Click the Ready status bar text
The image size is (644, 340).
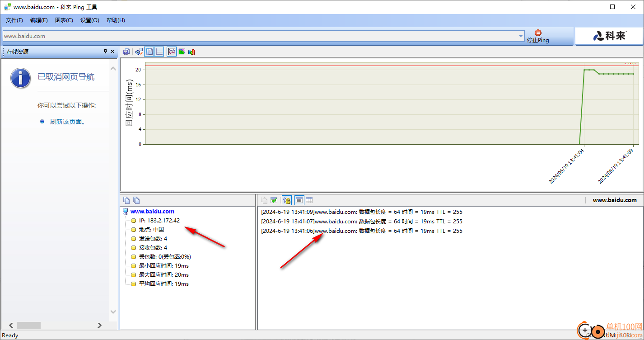[x=10, y=335]
